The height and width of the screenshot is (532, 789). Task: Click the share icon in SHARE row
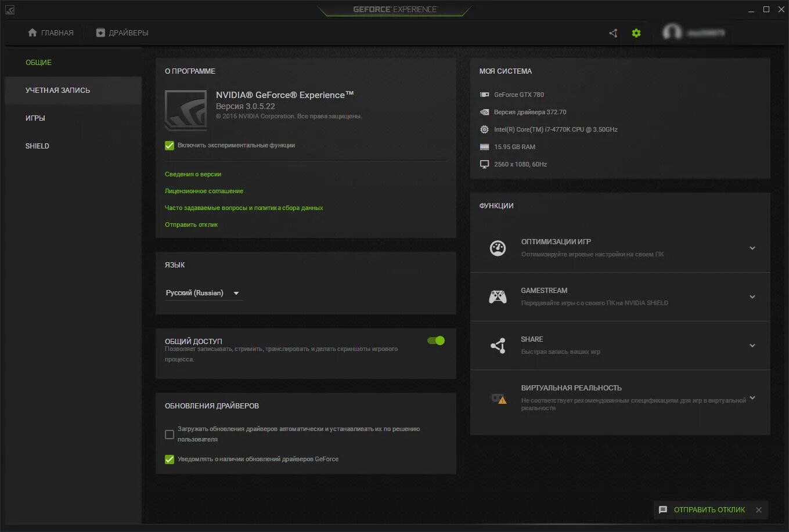click(498, 346)
